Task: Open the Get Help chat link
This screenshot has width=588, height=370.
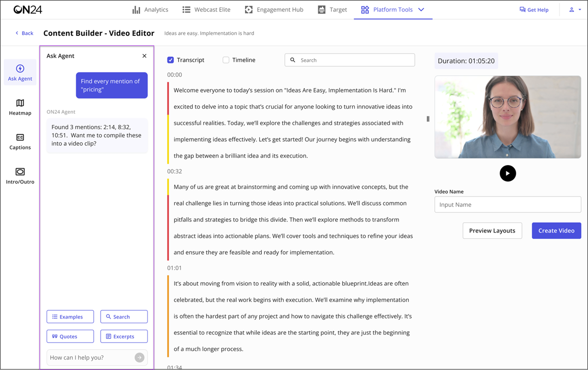Action: coord(534,10)
